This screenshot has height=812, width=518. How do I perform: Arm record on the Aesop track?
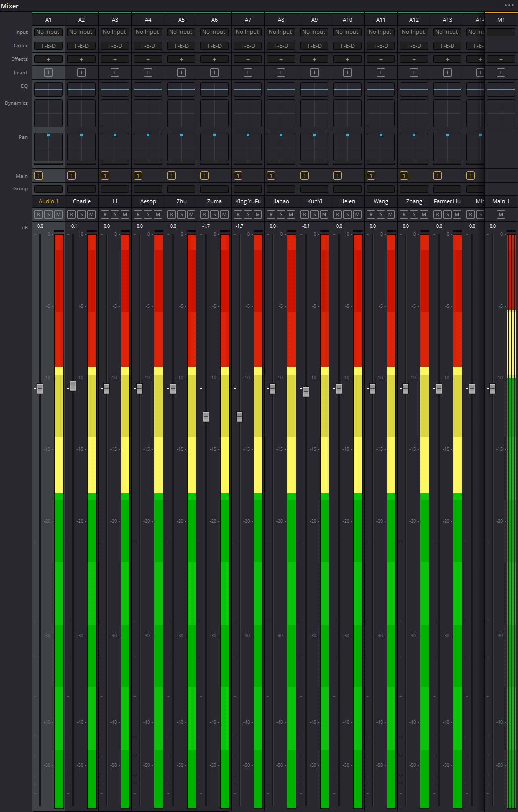pos(138,214)
